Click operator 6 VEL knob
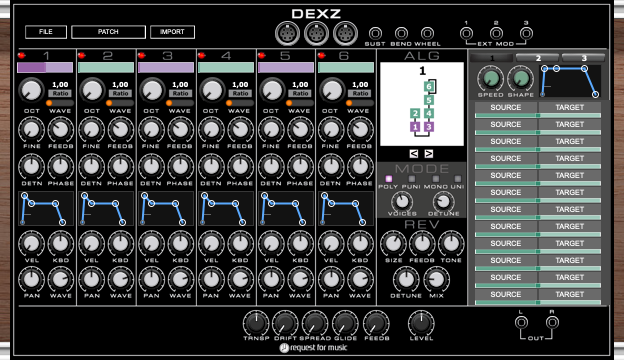Image resolution: width=624 pixels, height=360 pixels. pos(331,243)
